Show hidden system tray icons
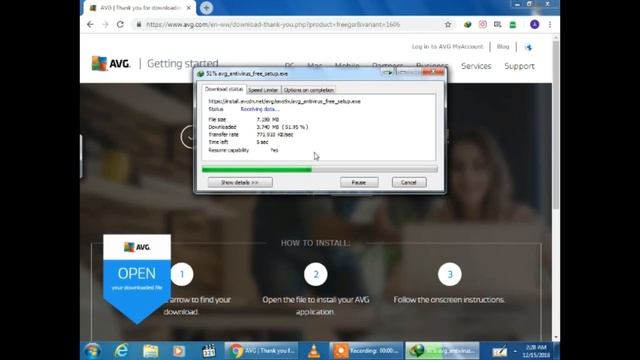This screenshot has width=640, height=360. tap(515, 351)
